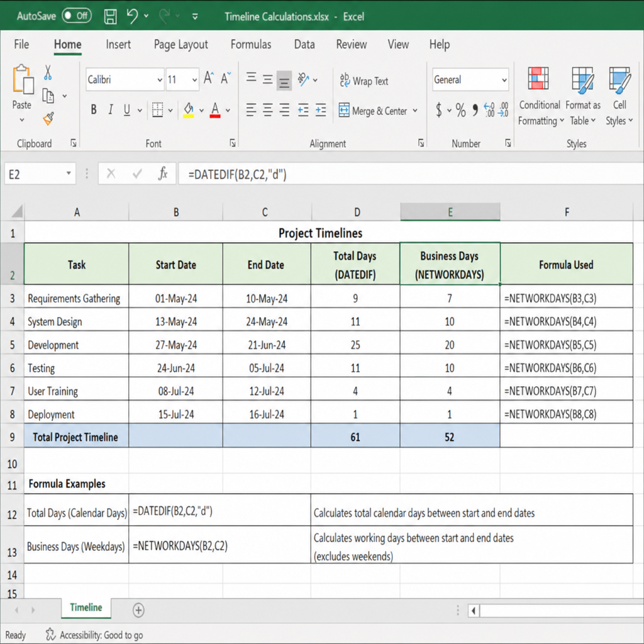Image resolution: width=644 pixels, height=644 pixels.
Task: Open Font settings dialog launcher
Action: 233,143
